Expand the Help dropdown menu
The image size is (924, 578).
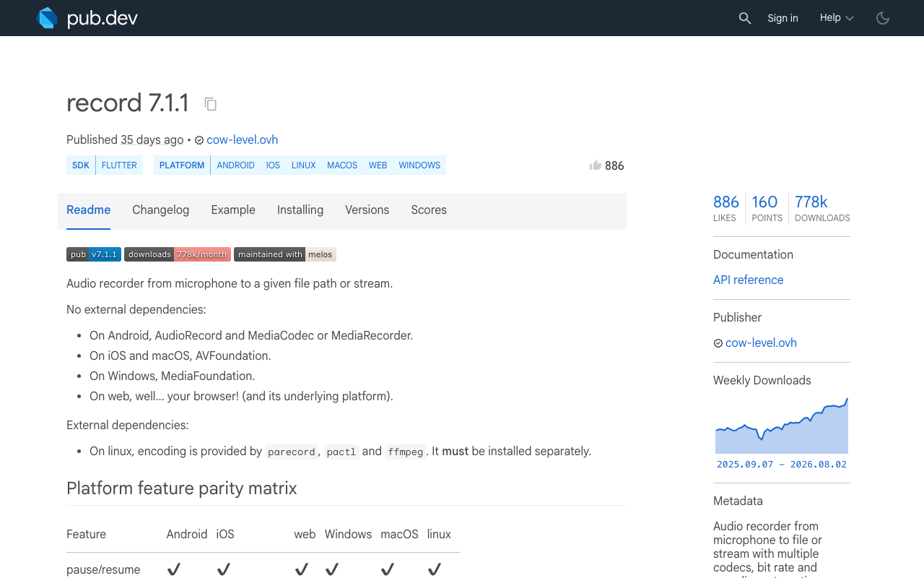pos(837,18)
